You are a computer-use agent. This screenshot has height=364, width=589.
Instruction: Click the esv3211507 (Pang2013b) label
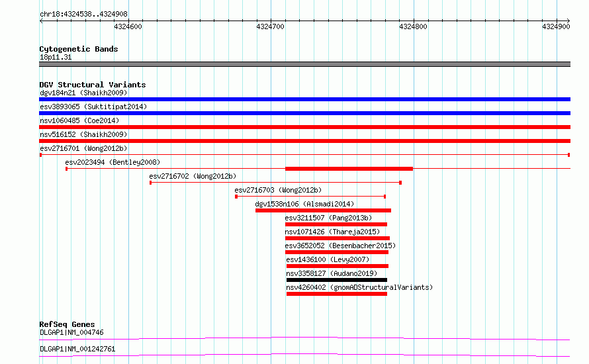328,218
